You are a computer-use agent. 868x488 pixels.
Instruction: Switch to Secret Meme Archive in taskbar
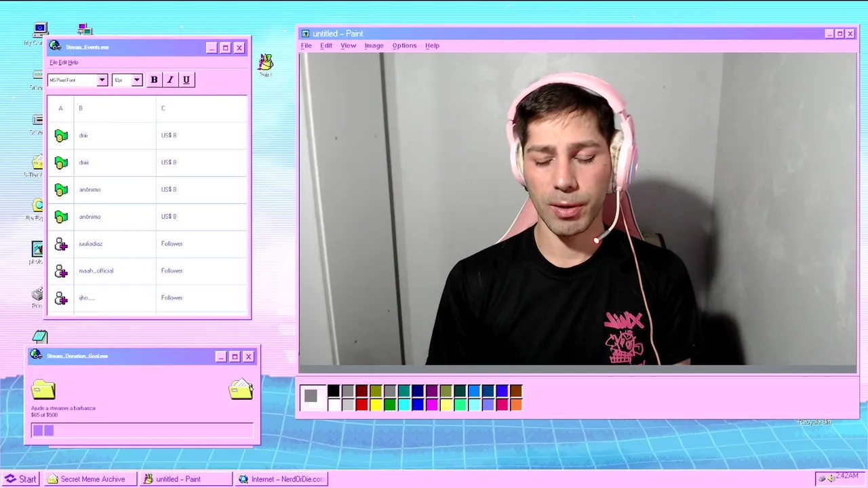click(x=90, y=479)
